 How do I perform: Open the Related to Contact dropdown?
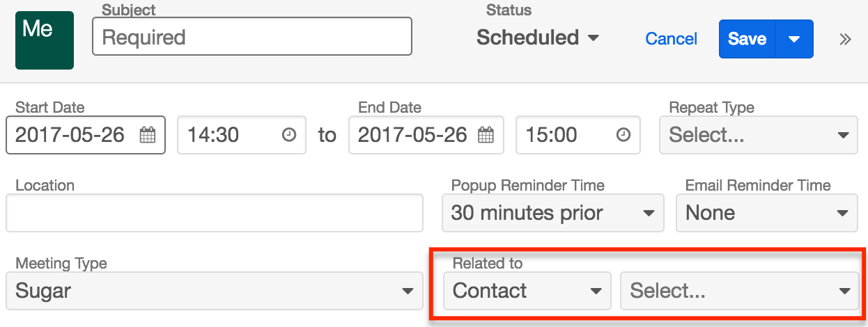(527, 291)
